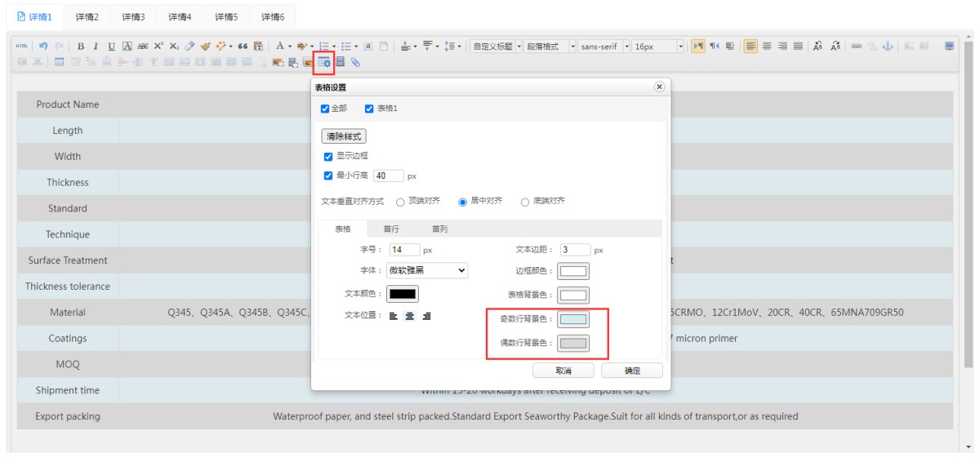The width and height of the screenshot is (980, 458).
Task: Click the blockquote quotation marks icon
Action: point(243,47)
